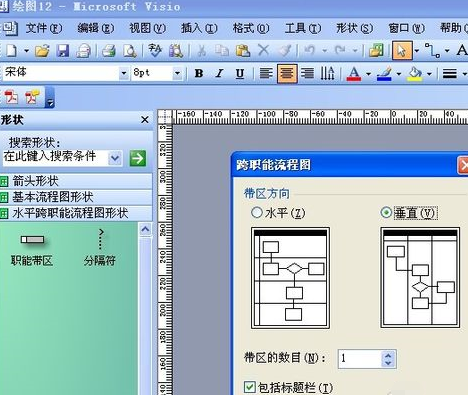The image size is (468, 395).
Task: Open the font name dropdown
Action: [124, 73]
